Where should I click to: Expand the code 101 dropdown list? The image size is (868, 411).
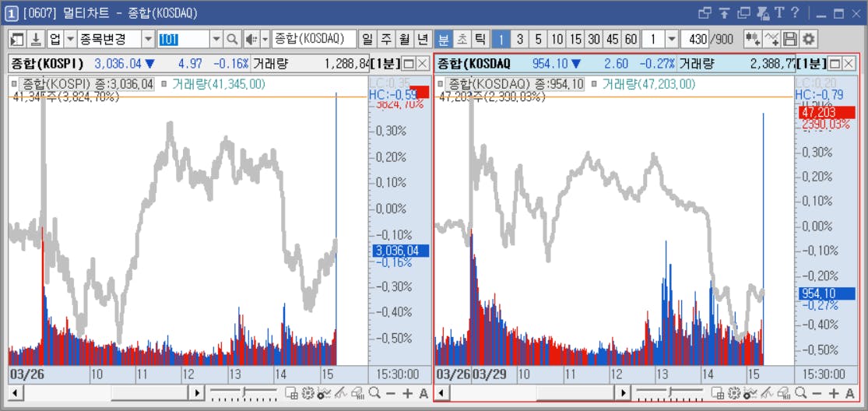(x=216, y=39)
